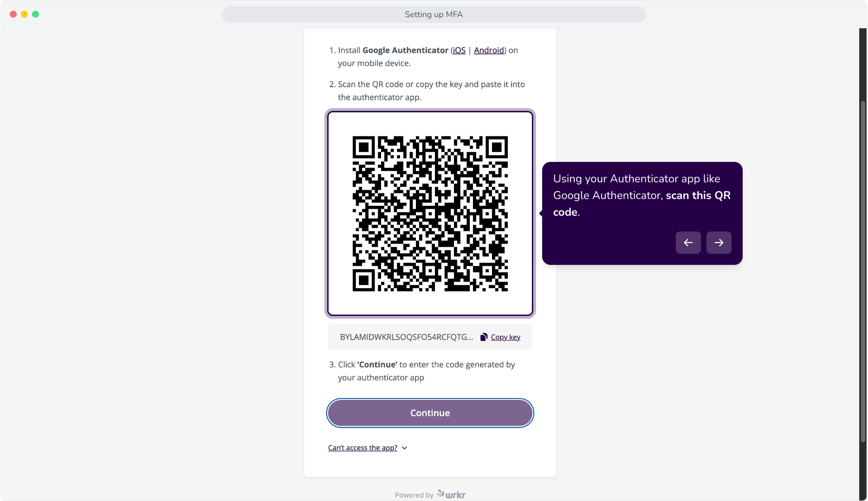Open the iOS download link
Image resolution: width=868 pixels, height=501 pixels.
[x=459, y=50]
